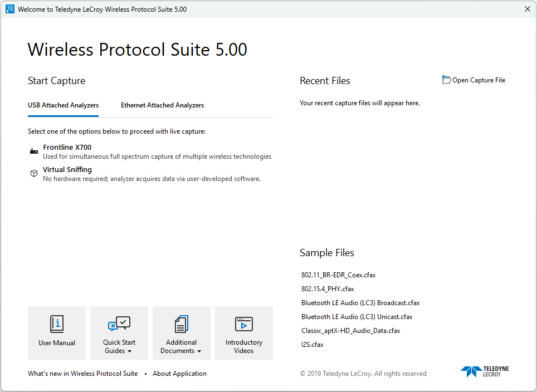Open sample file I2S.cfax

pos(313,345)
